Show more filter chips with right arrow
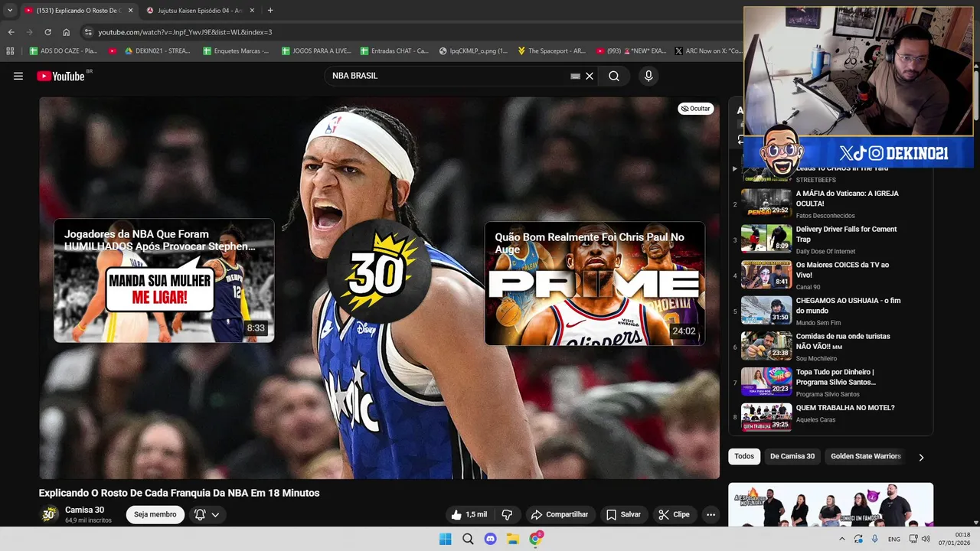980x551 pixels. pyautogui.click(x=921, y=457)
